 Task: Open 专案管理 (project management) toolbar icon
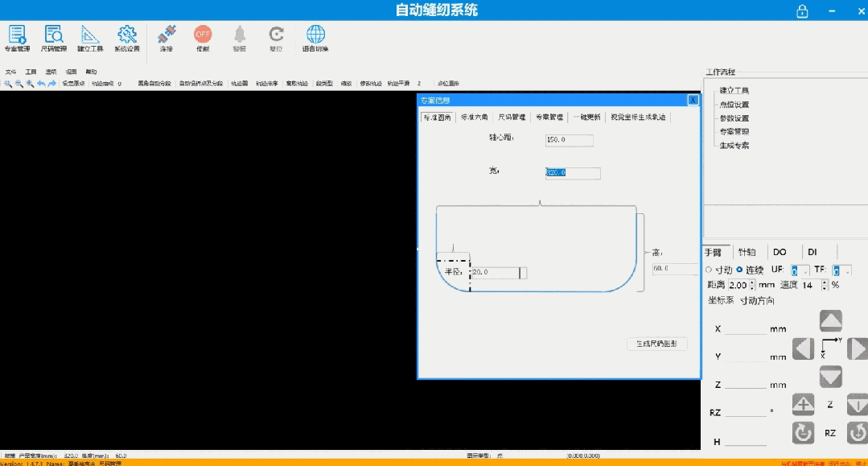click(17, 38)
